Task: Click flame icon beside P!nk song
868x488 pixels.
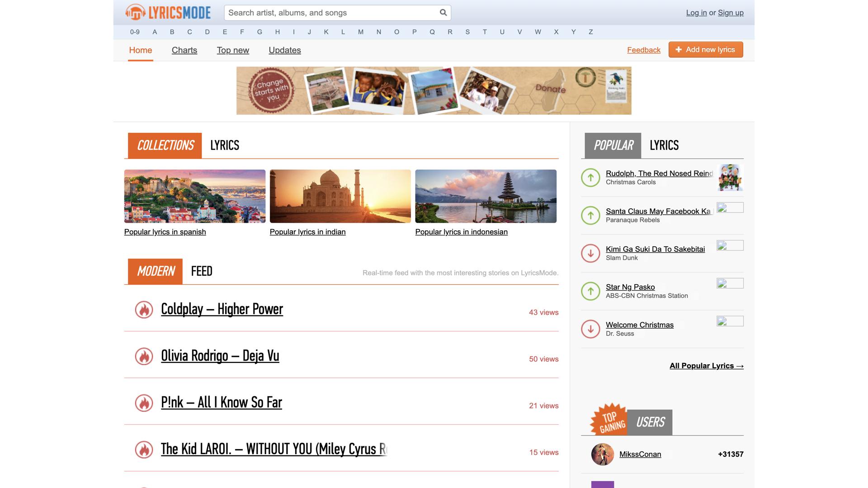Action: tap(144, 403)
